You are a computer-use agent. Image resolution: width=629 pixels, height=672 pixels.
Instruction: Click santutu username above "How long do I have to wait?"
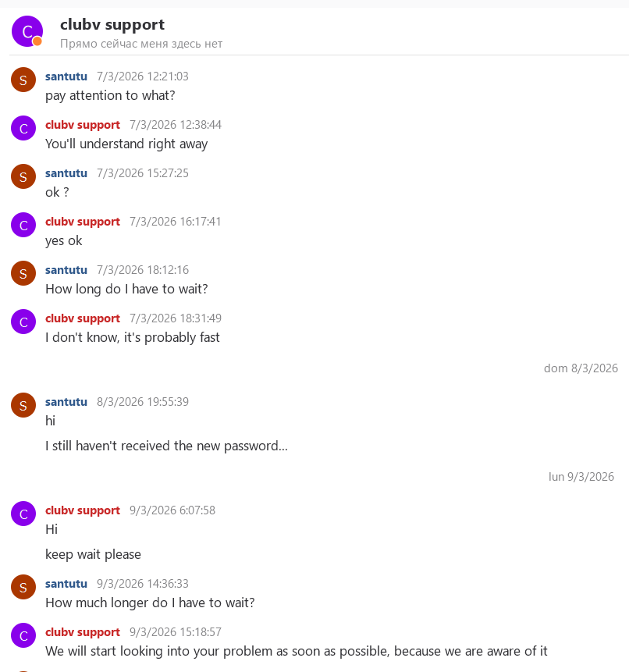pos(66,270)
